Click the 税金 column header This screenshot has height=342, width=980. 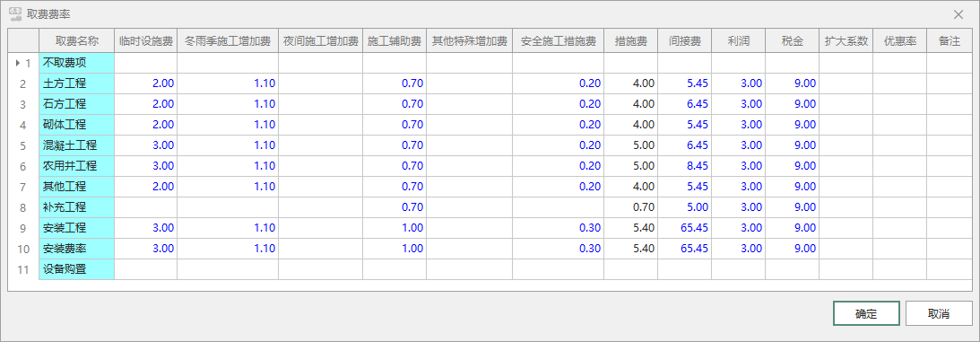792,41
